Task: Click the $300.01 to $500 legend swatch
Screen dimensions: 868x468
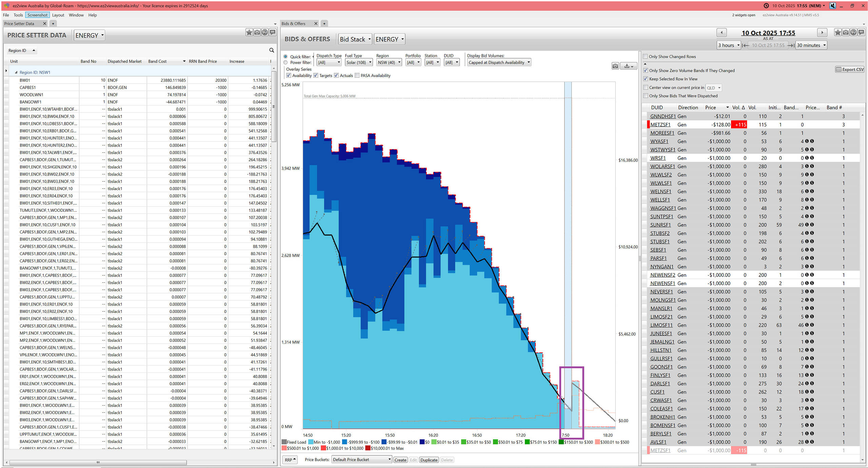Action: (597, 442)
